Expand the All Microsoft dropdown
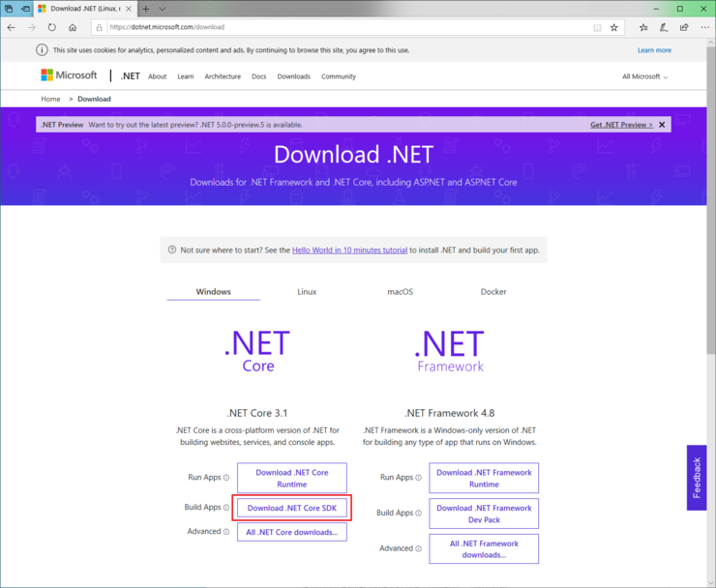The height and width of the screenshot is (588, 716). (644, 76)
